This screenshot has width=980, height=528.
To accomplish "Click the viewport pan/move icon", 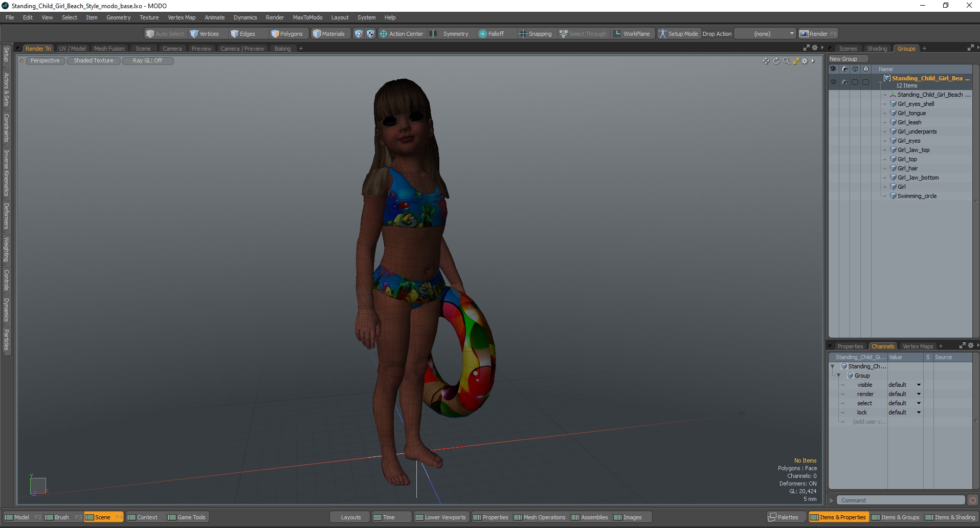I will [766, 61].
